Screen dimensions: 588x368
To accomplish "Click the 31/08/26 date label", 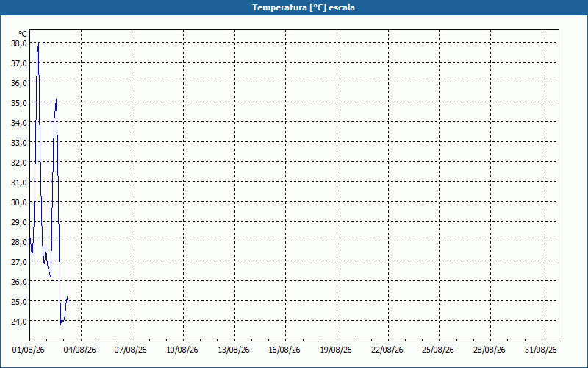I will click(541, 350).
